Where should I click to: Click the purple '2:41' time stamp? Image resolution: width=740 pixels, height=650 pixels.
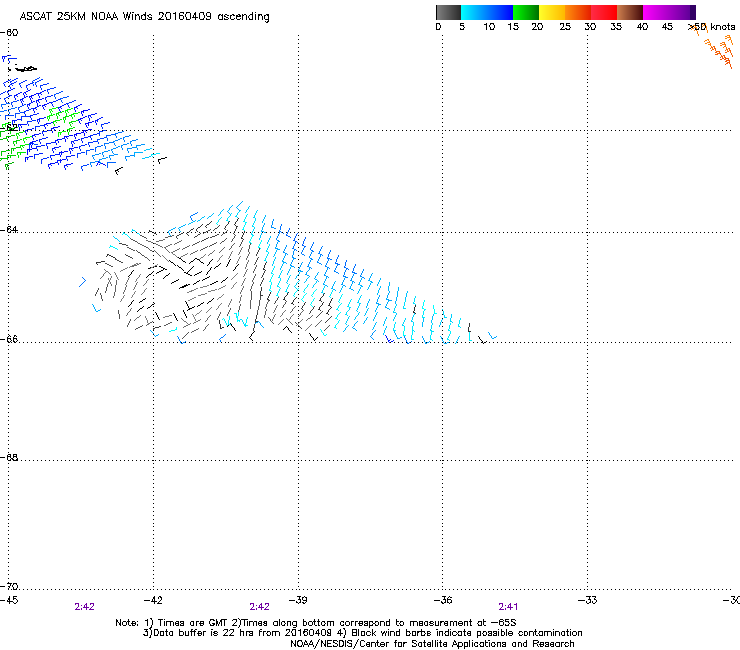point(508,607)
